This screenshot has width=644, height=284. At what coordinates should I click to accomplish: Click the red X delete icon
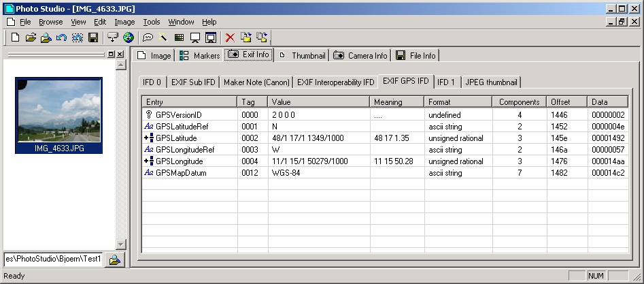click(x=230, y=38)
